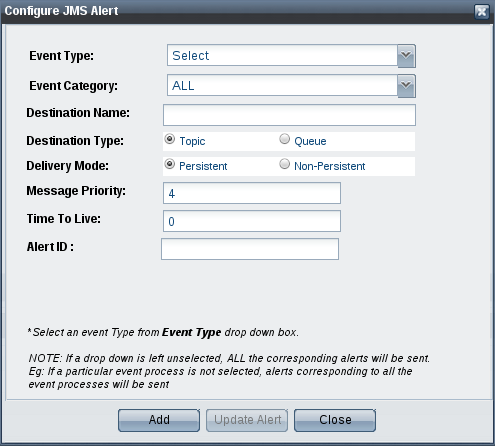The width and height of the screenshot is (495, 446).
Task: Click the Close button at the bottom
Action: point(335,420)
